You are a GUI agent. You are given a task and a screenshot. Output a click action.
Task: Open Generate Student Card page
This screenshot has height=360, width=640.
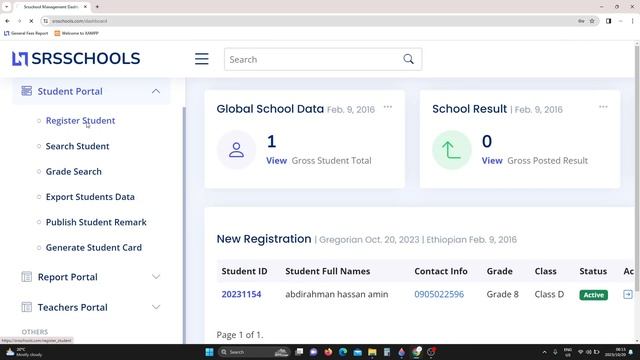(x=94, y=247)
